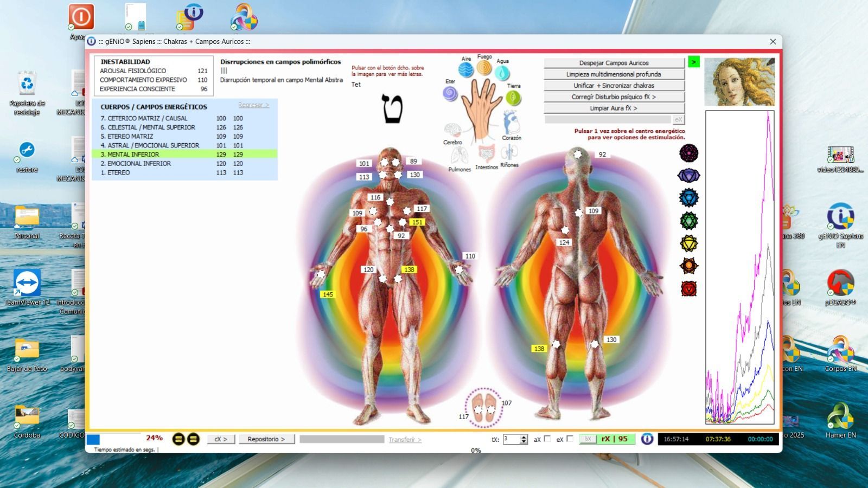The width and height of the screenshot is (868, 488).
Task: Click the yellow 145 hand point label
Action: [x=328, y=294]
